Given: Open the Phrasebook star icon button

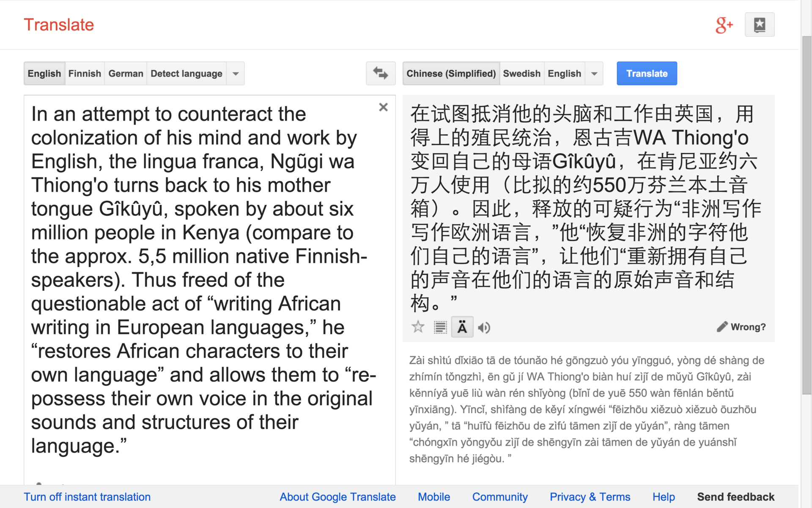Looking at the screenshot, I should [759, 25].
